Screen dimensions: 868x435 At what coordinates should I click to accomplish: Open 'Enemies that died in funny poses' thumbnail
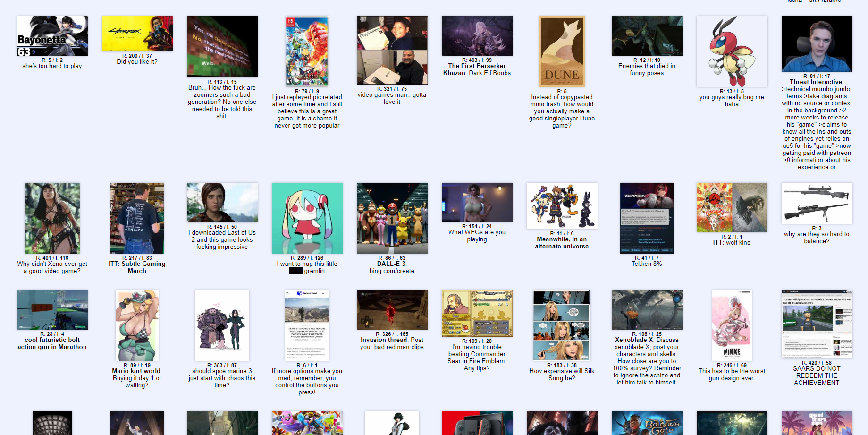click(647, 36)
